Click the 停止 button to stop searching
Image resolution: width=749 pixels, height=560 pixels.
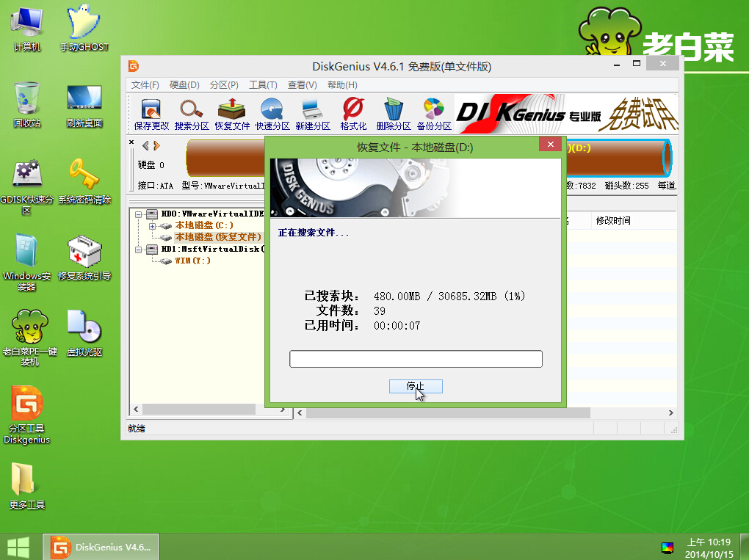click(416, 386)
